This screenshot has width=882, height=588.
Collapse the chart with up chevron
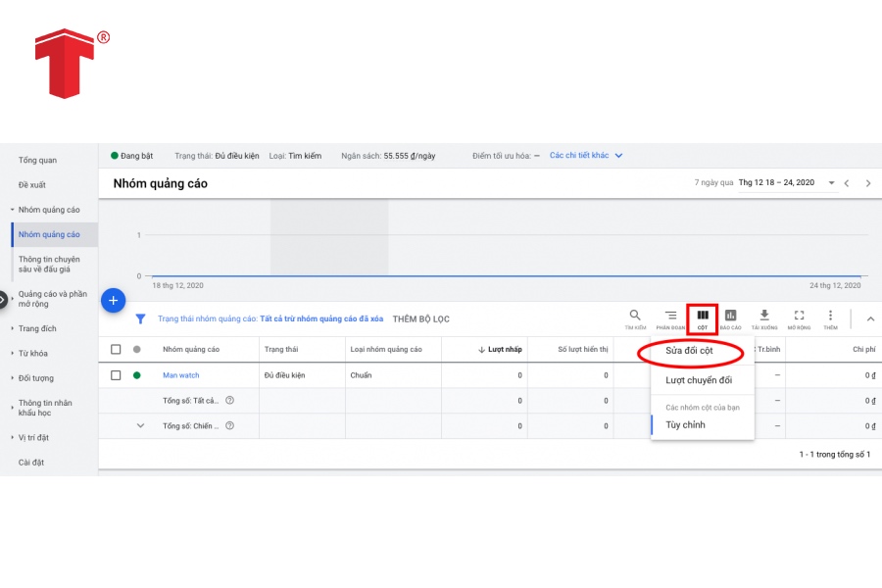[870, 319]
